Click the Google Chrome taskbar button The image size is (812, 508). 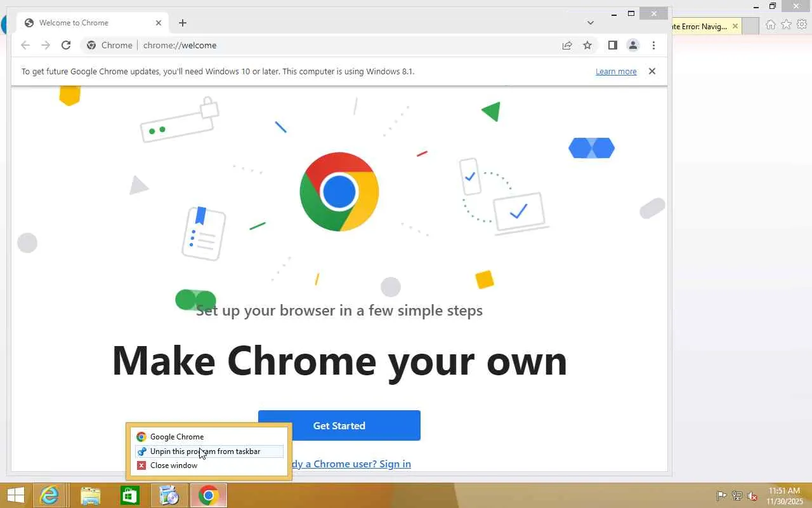(x=209, y=495)
